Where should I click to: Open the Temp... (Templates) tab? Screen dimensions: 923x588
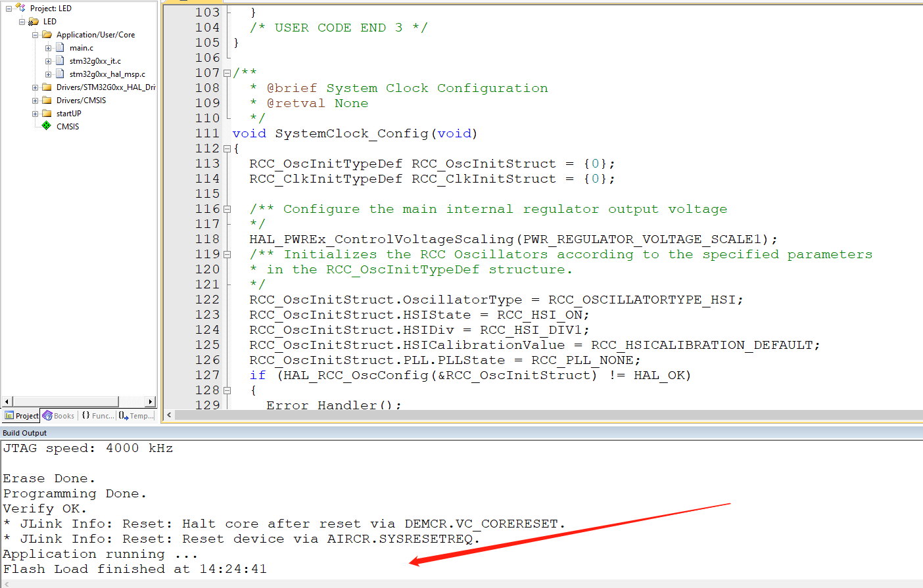click(x=137, y=415)
